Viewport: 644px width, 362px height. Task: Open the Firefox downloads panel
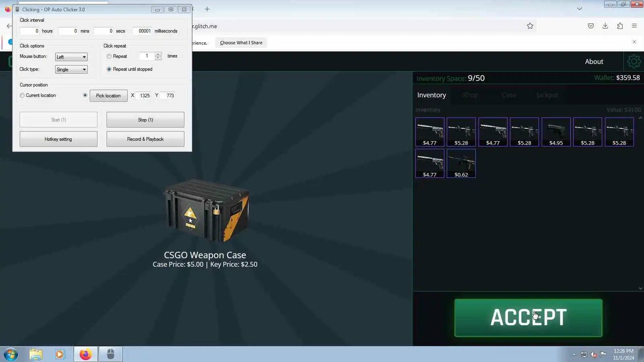tap(605, 26)
